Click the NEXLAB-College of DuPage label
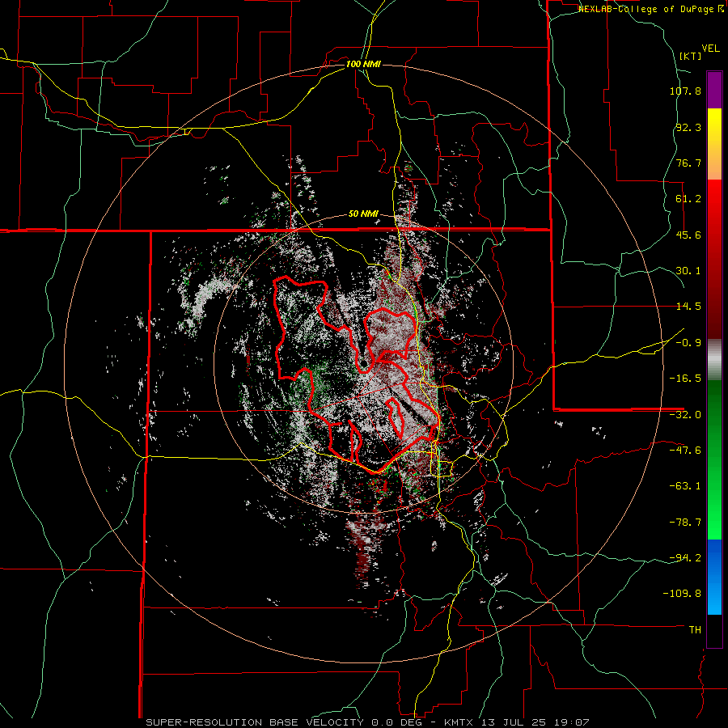Screen dimensions: 728x728 click(x=648, y=9)
